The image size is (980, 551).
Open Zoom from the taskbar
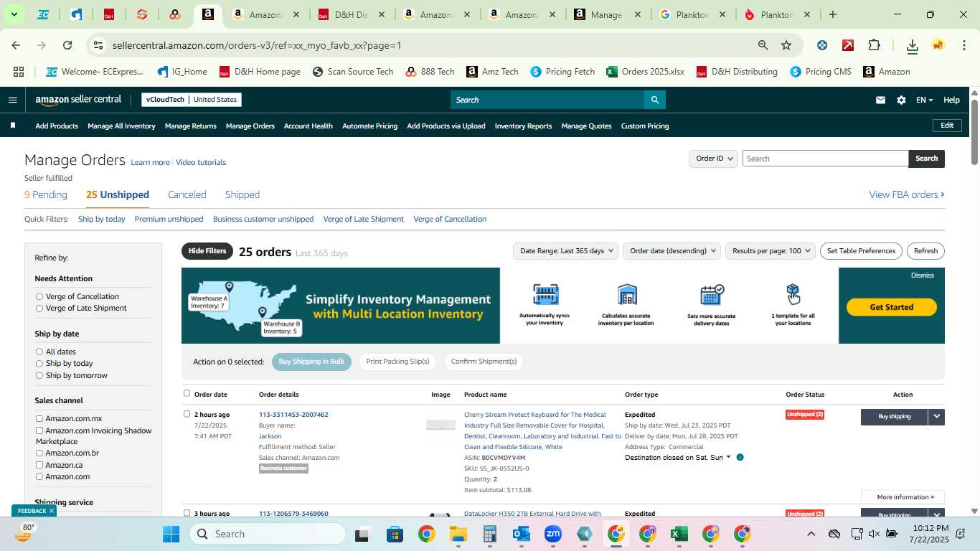[x=552, y=534]
